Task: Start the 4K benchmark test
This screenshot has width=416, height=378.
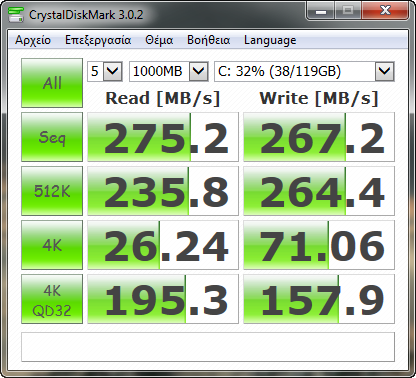Action: point(52,245)
